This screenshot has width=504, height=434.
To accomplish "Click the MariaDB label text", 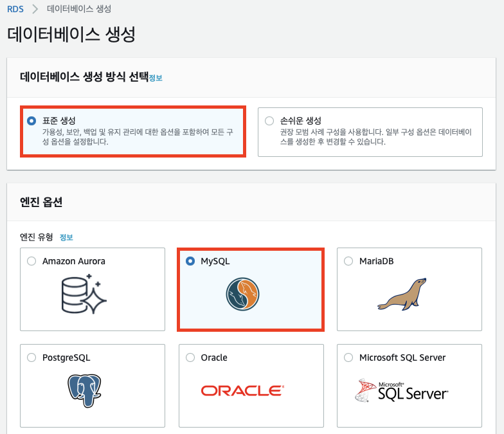I will point(377,261).
